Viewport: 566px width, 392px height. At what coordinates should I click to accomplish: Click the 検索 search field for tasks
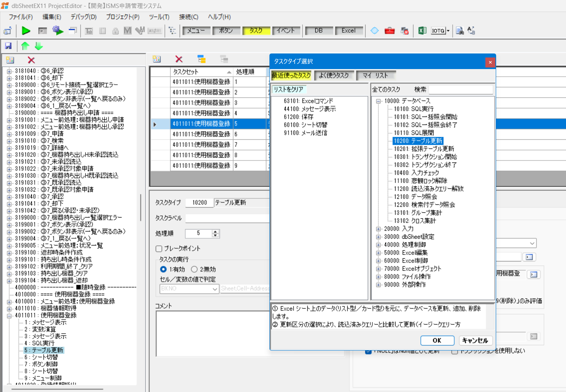[x=461, y=89]
